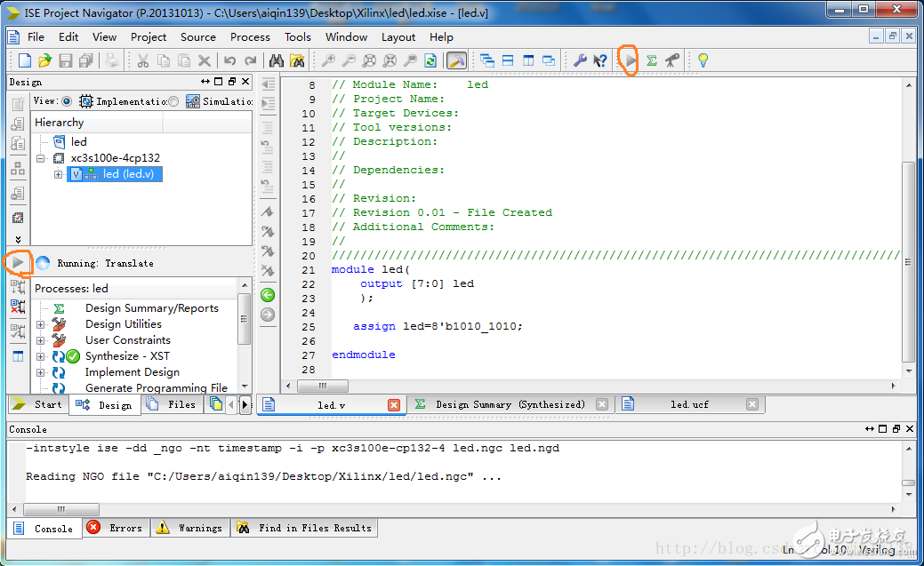Open project settings via the wrench icon
Screen dimensions: 924x566
pyautogui.click(x=579, y=60)
